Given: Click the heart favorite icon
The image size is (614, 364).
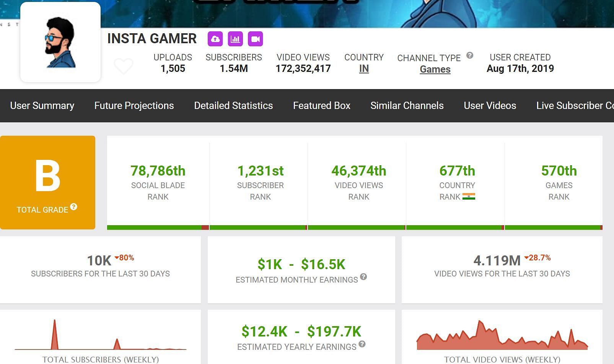Looking at the screenshot, I should 124,67.
